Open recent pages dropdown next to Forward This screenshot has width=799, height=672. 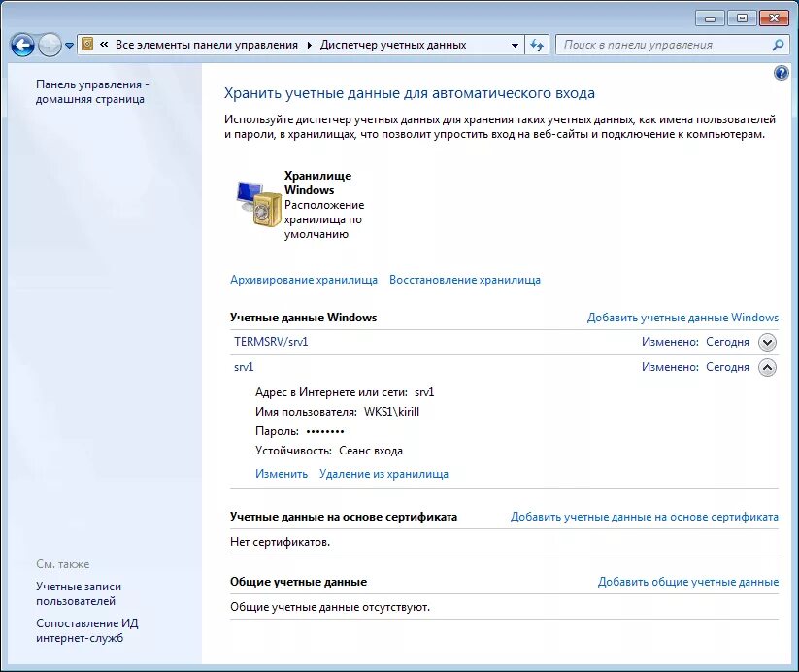pyautogui.click(x=70, y=46)
